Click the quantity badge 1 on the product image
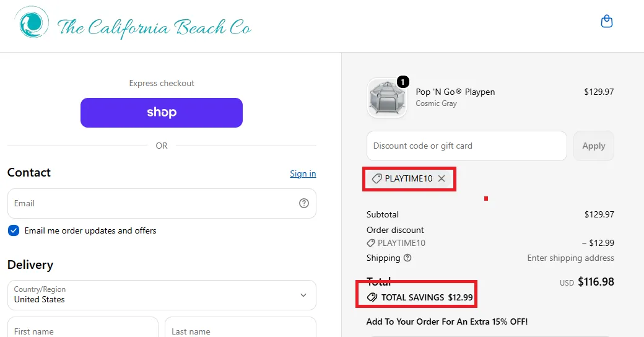644x337 pixels. (403, 82)
